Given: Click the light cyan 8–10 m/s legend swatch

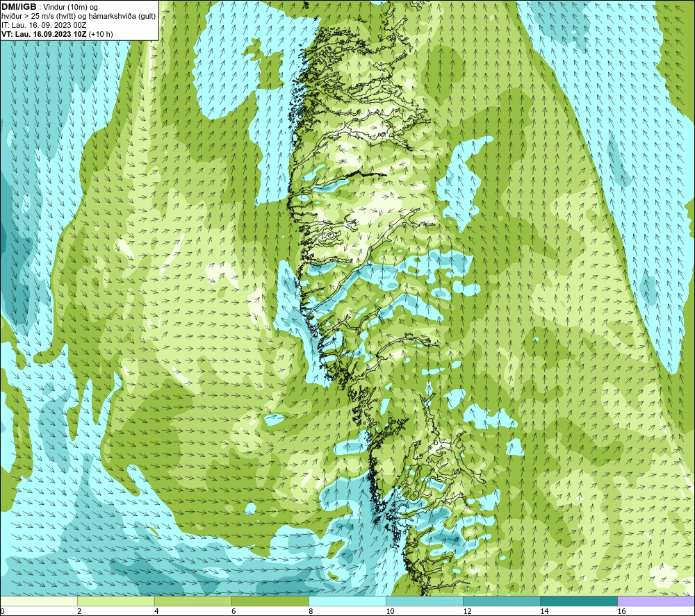Looking at the screenshot, I should point(347,601).
